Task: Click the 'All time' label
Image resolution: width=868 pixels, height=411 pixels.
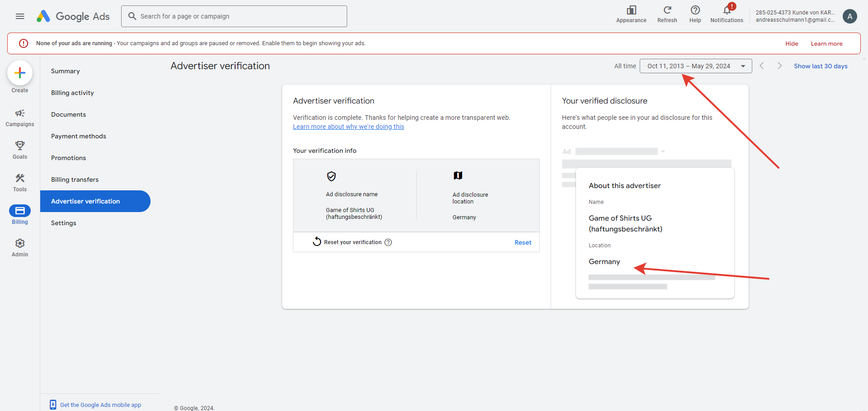Action: pyautogui.click(x=625, y=66)
